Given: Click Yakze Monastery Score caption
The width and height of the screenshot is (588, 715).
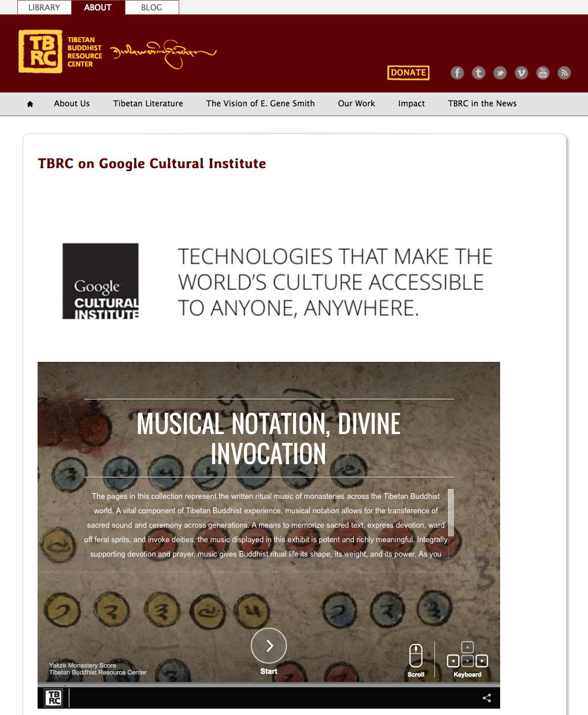Looking at the screenshot, I should [83, 665].
